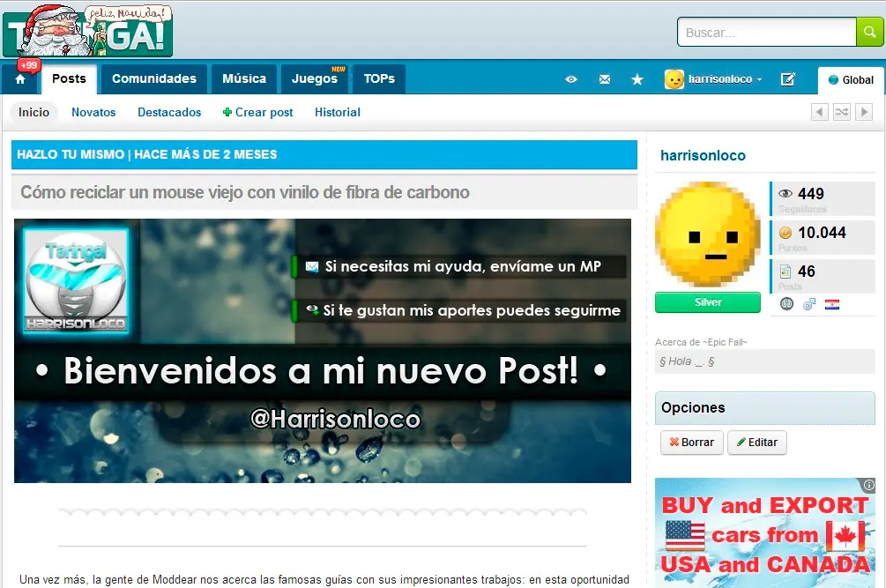Click the large pixel smiley profile avatar

coord(707,234)
